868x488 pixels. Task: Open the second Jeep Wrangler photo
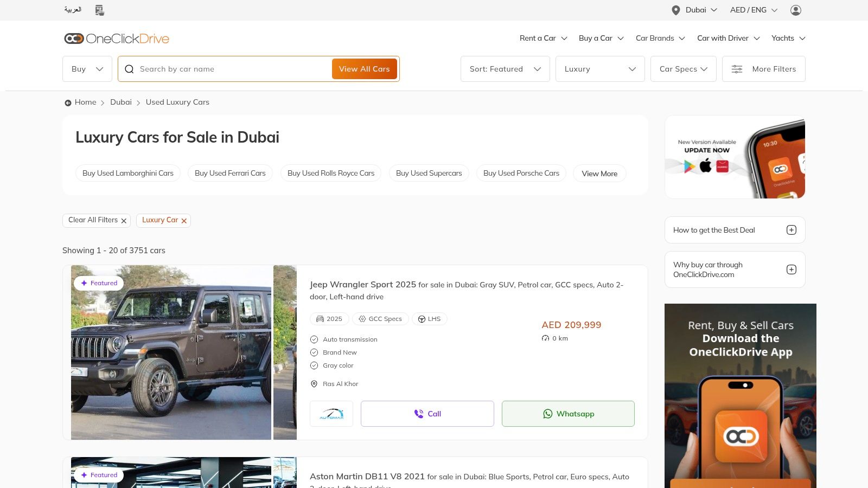point(285,352)
